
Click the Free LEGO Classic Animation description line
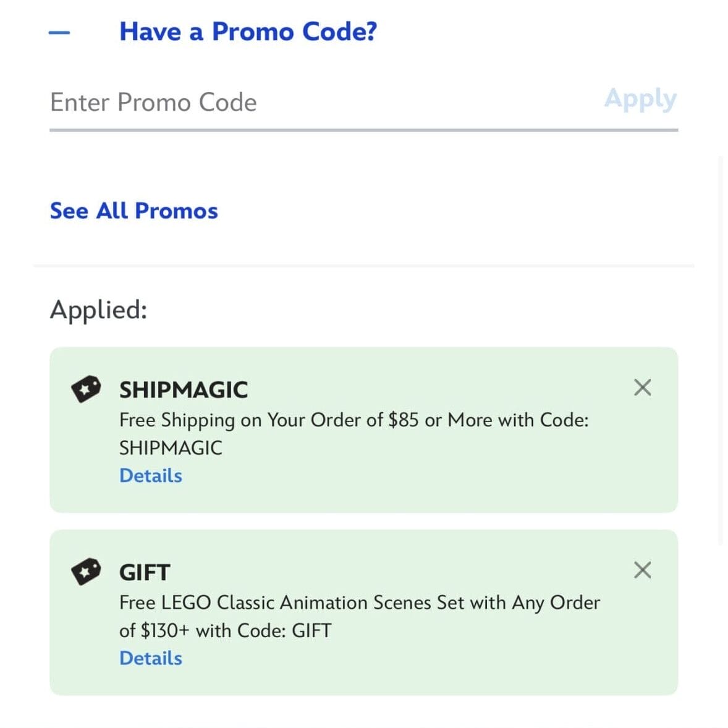[359, 603]
